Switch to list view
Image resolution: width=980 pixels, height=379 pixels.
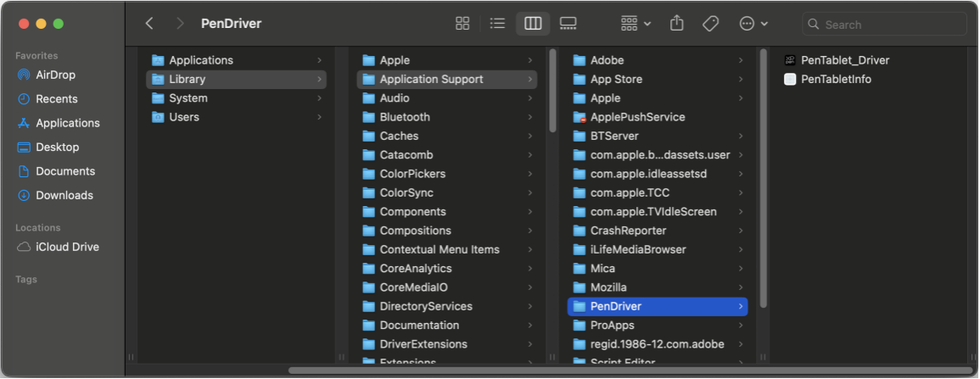498,24
